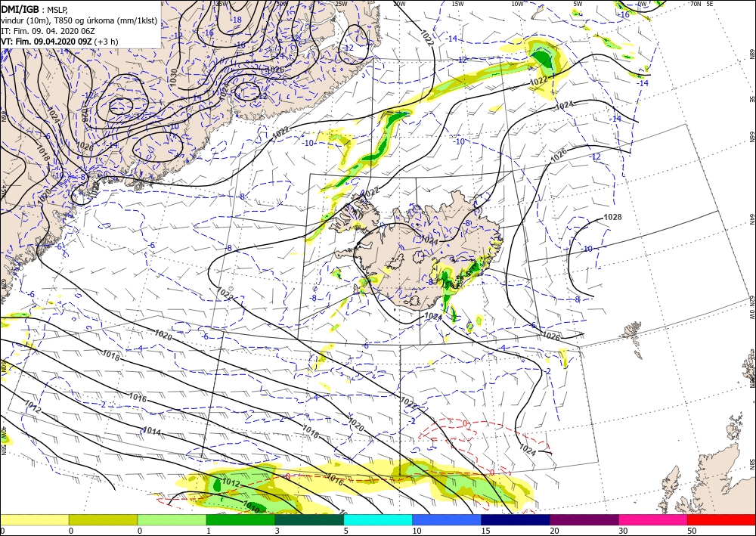Click the light green legend swatch
The image size is (756, 536).
click(x=172, y=519)
